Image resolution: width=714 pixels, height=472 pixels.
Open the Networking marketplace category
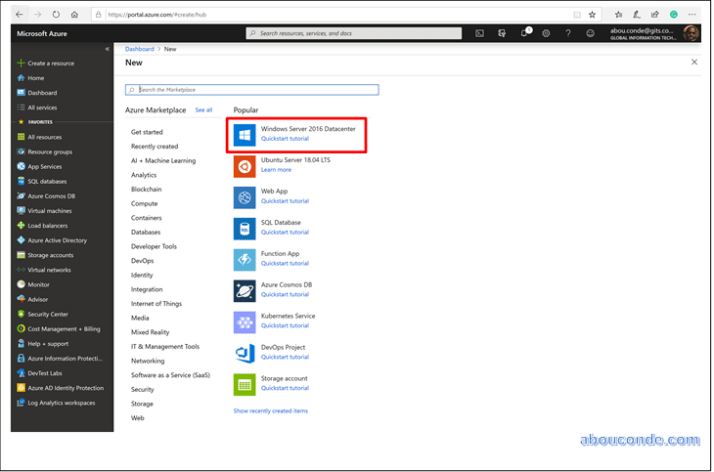coord(147,361)
